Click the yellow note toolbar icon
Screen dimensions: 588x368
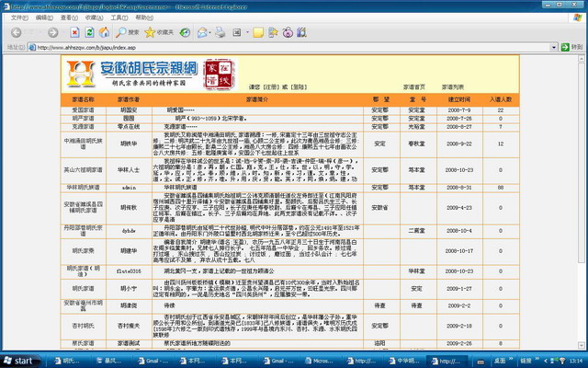click(x=258, y=33)
